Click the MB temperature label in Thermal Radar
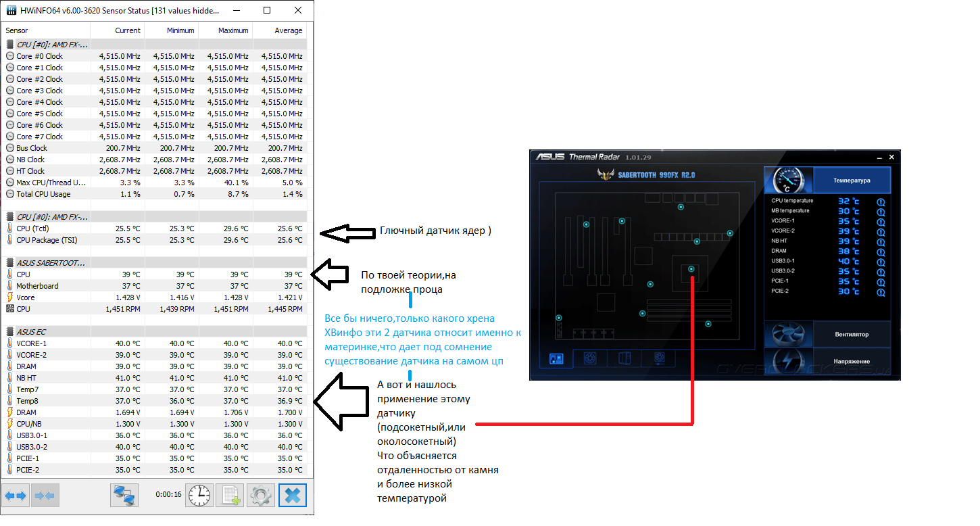Viewport: 980px width, 526px height. coord(790,211)
